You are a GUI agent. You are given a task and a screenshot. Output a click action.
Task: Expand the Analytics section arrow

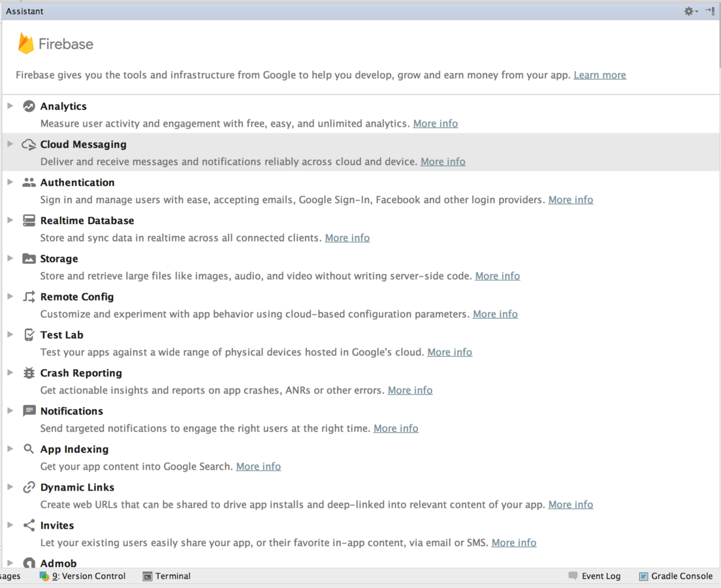[10, 106]
